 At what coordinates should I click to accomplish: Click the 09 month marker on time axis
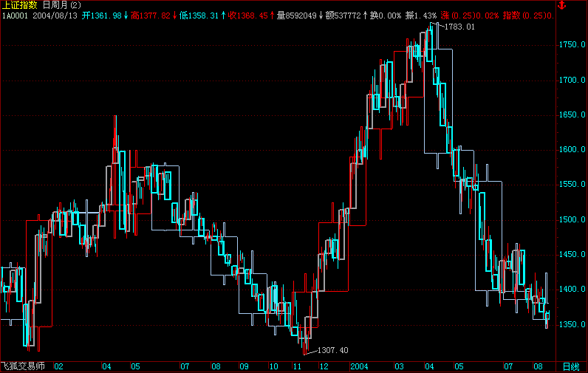point(244,366)
